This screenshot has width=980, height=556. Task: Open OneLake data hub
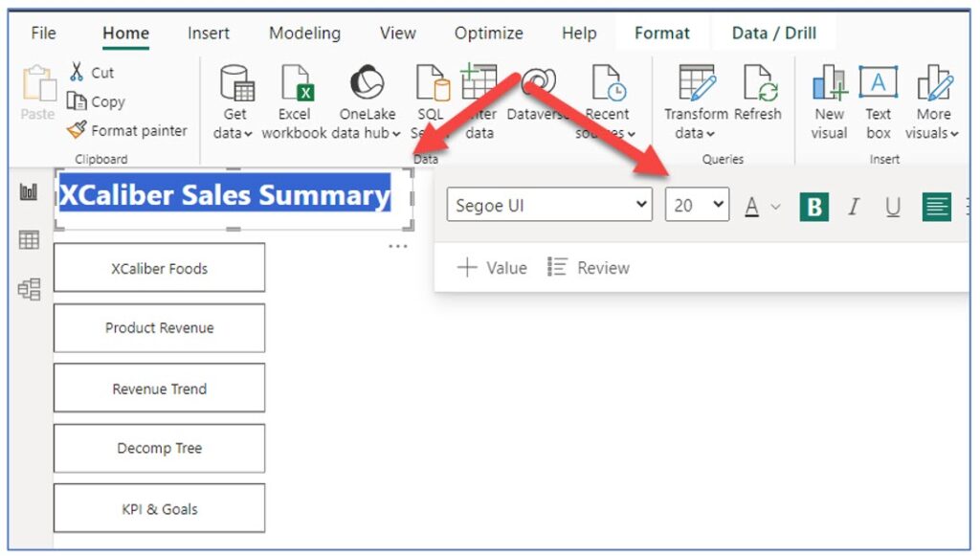pos(367,101)
